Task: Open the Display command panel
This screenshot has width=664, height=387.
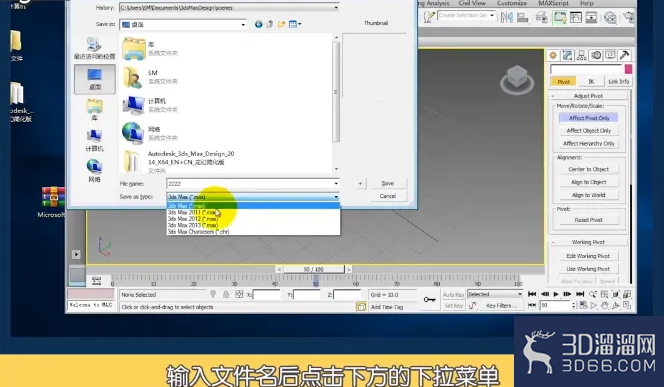Action: coord(610,55)
